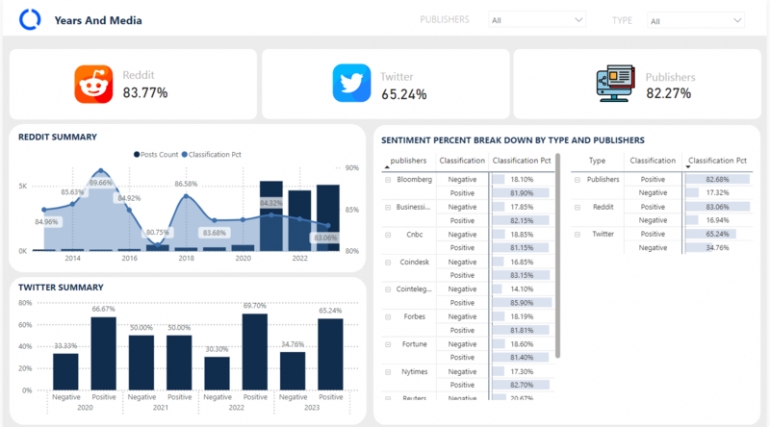Click the Publishers news computer icon
Image resolution: width=770 pixels, height=427 pixels.
[x=615, y=83]
